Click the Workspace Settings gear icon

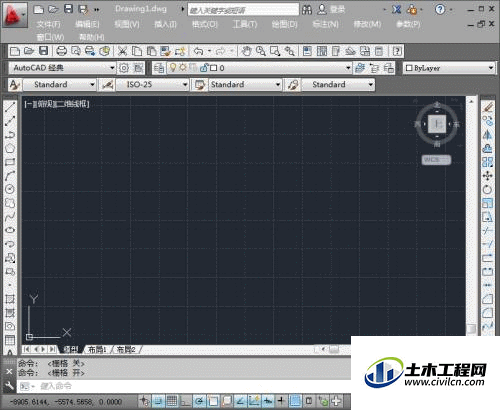click(124, 68)
